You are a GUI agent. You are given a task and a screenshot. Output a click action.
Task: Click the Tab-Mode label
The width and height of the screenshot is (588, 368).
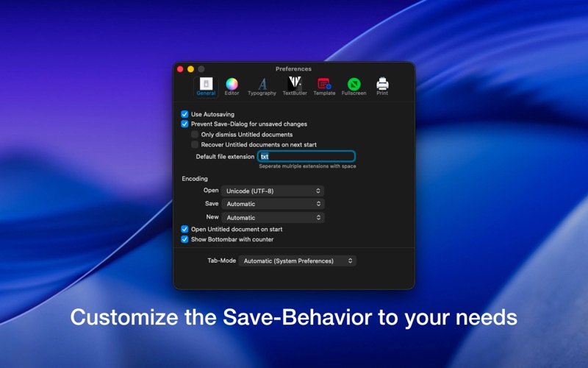[222, 261]
